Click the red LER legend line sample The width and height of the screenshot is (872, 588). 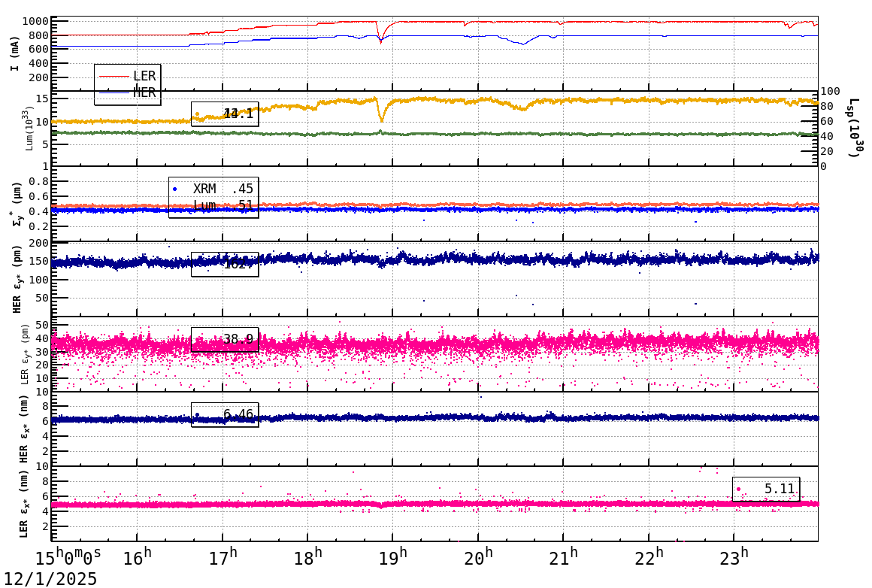click(x=114, y=76)
